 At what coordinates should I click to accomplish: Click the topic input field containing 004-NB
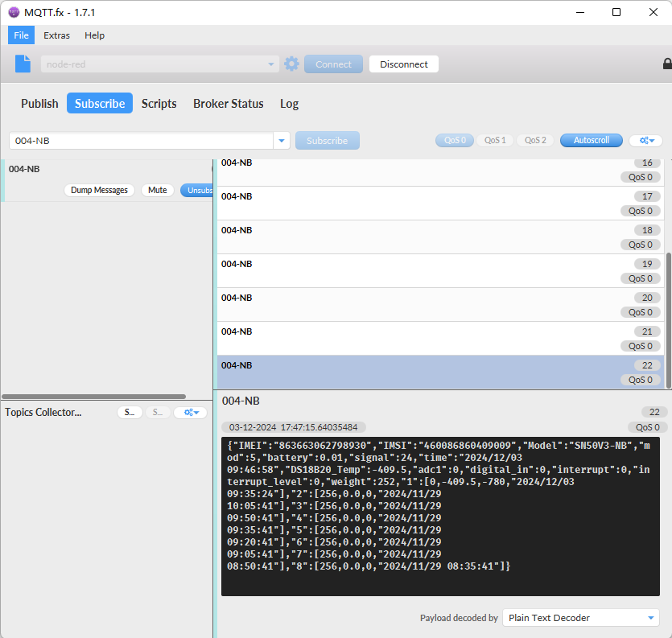tap(141, 141)
